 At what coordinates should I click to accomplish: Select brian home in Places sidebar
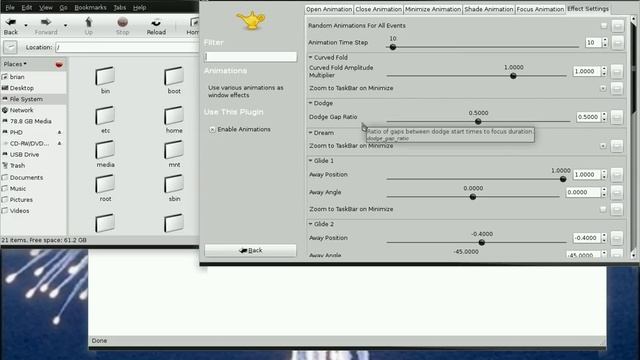(17, 77)
